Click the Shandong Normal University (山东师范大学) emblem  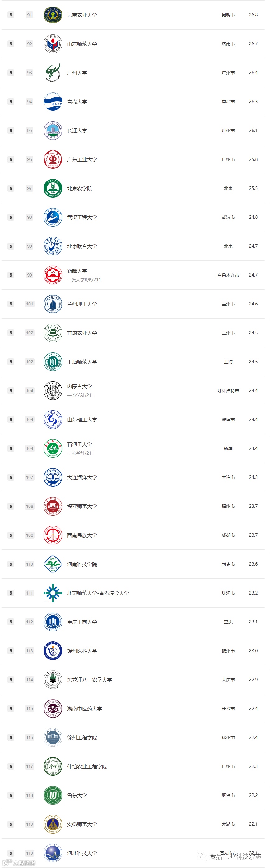(53, 44)
